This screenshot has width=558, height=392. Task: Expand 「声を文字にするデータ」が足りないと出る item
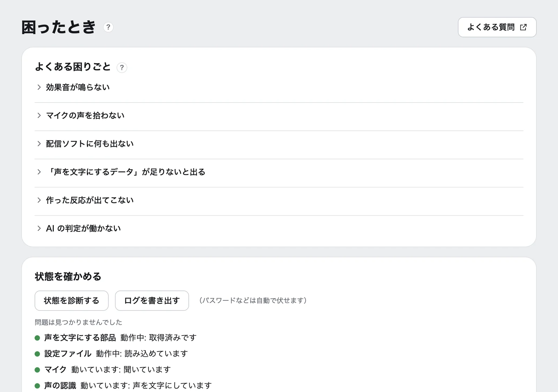point(279,172)
